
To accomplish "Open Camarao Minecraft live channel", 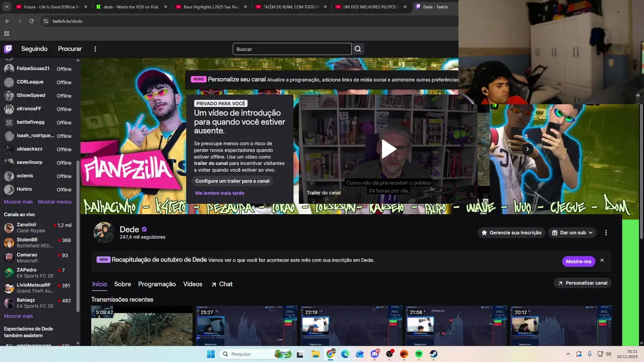I will [38, 258].
